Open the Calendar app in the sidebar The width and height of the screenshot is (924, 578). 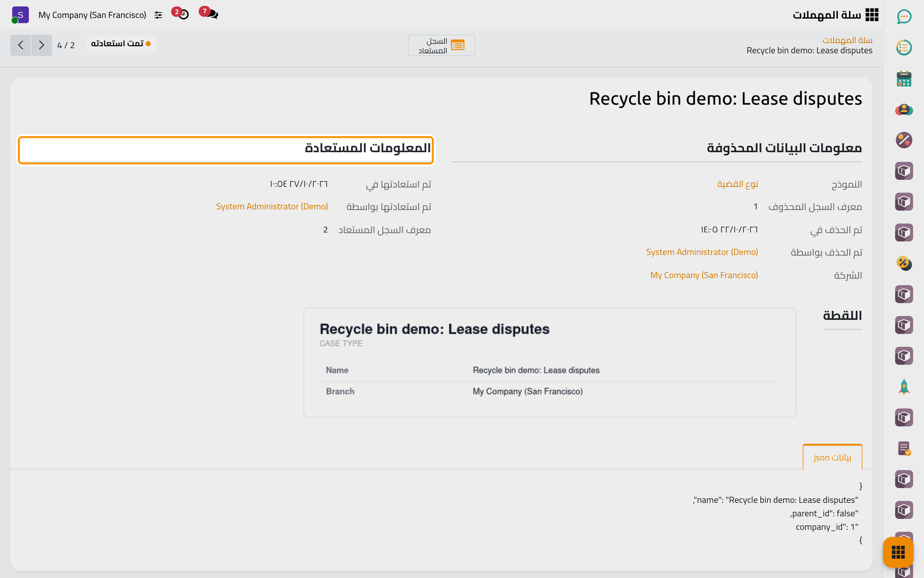pos(904,79)
